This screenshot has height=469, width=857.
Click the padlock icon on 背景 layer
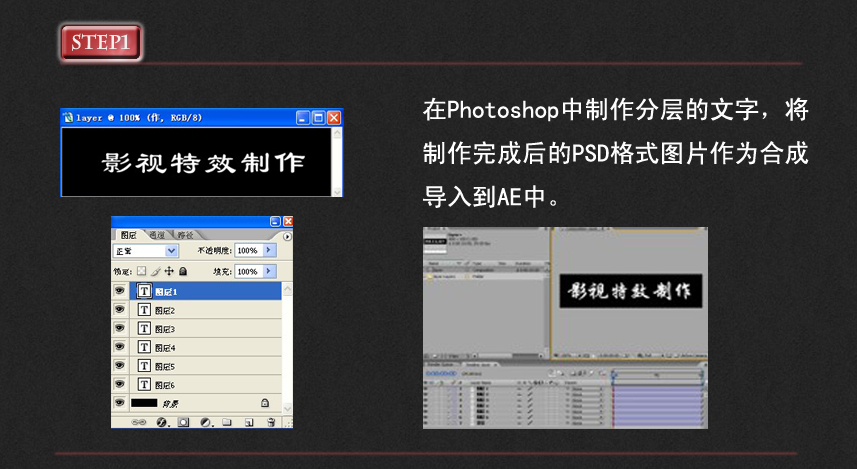point(265,403)
